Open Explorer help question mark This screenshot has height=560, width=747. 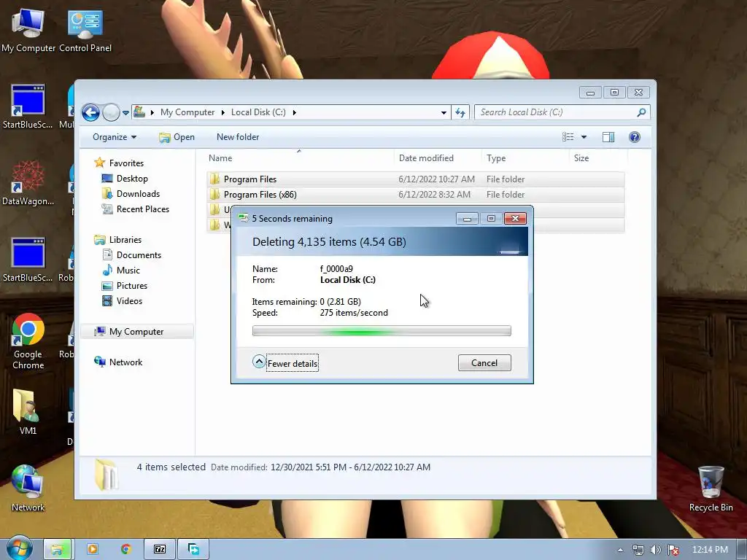pos(635,137)
